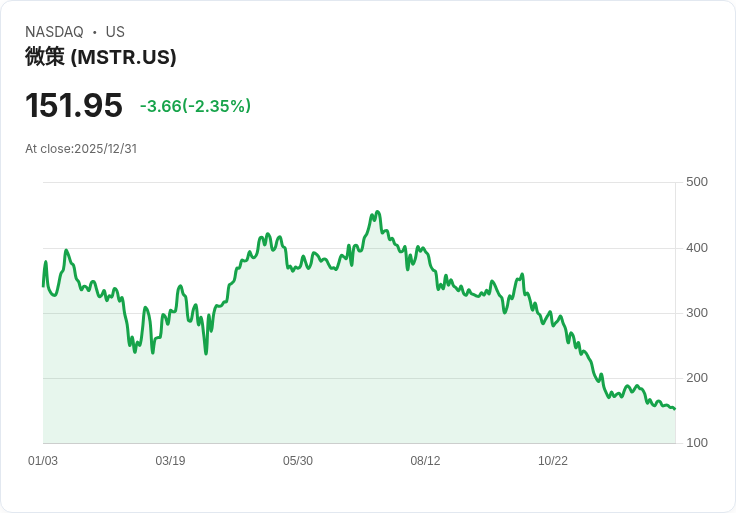Click the NASDAQ exchange label

coord(54,32)
